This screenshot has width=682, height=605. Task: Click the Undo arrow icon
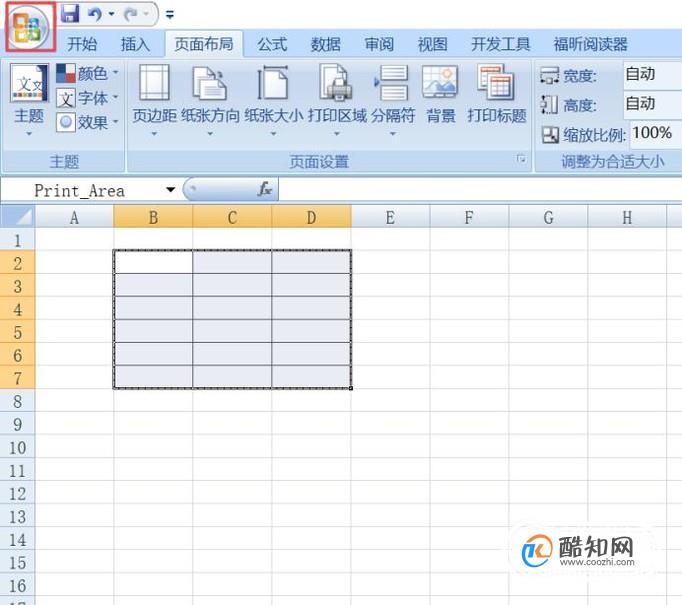[x=95, y=14]
